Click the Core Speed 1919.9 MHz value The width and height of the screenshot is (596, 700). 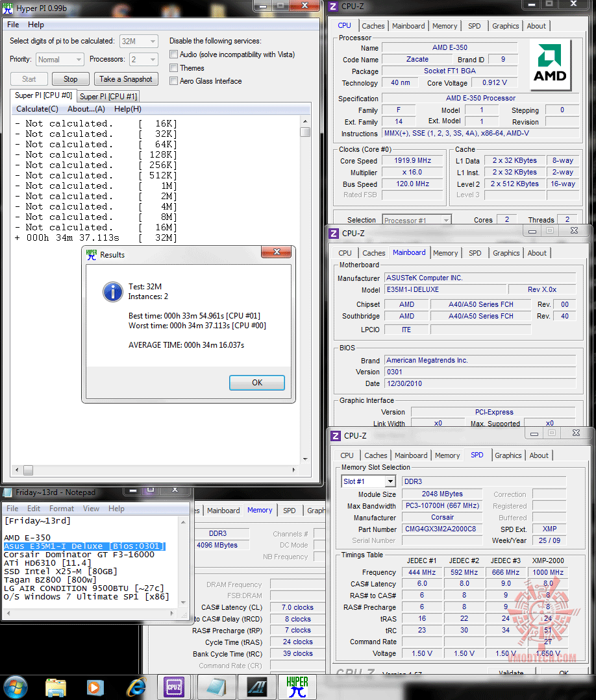click(413, 161)
